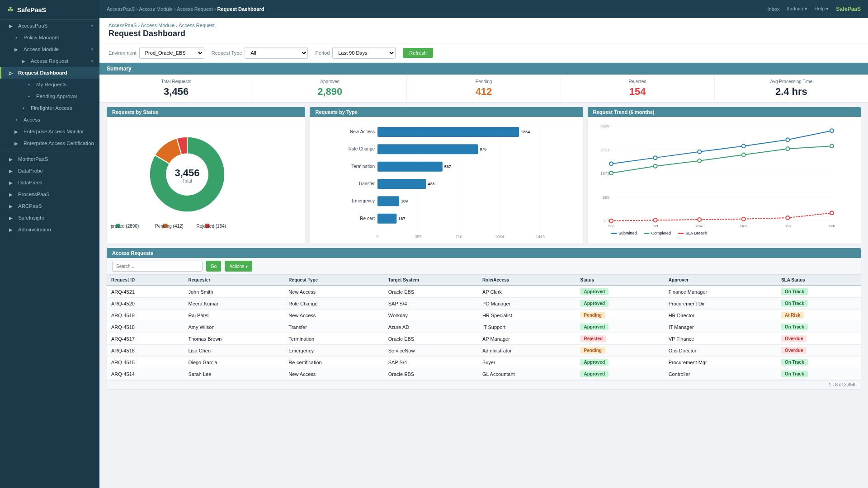Open the Period dropdown

tap(363, 53)
